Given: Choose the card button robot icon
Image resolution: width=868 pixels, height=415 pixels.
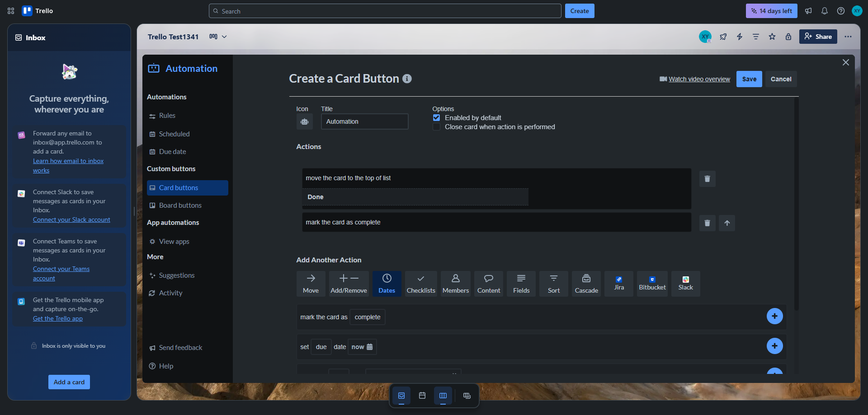Looking at the screenshot, I should click(305, 121).
